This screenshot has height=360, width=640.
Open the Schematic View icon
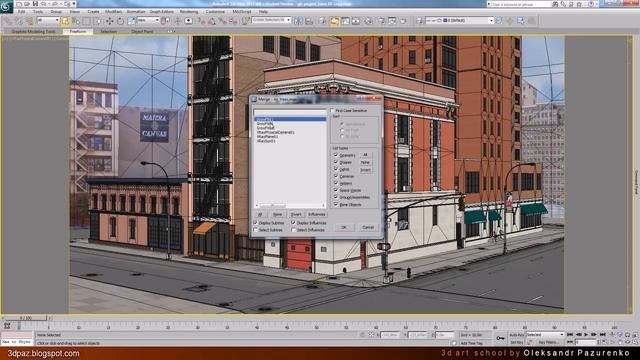click(356, 21)
